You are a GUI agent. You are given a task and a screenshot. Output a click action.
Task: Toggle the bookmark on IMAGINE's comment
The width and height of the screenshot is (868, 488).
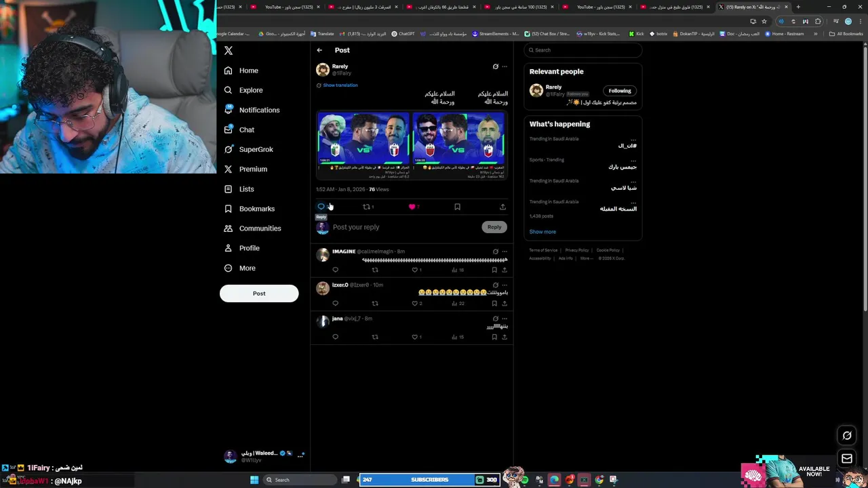(494, 270)
